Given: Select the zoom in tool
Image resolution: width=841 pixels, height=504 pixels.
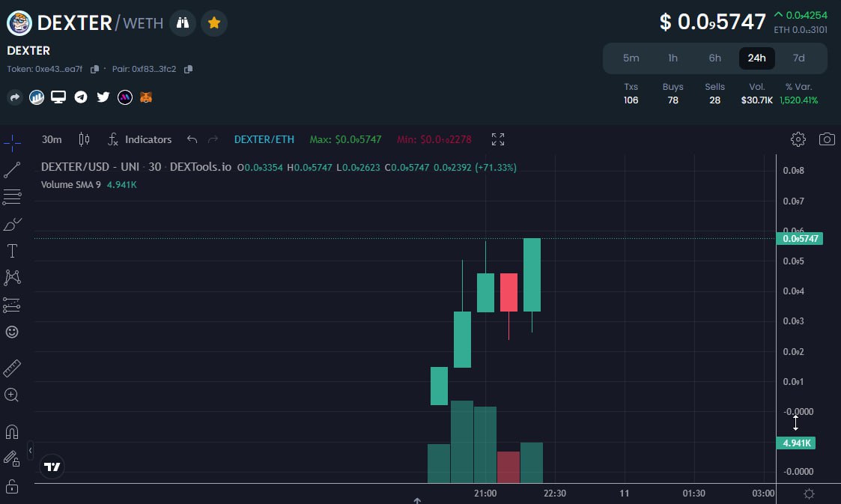Looking at the screenshot, I should coord(12,395).
